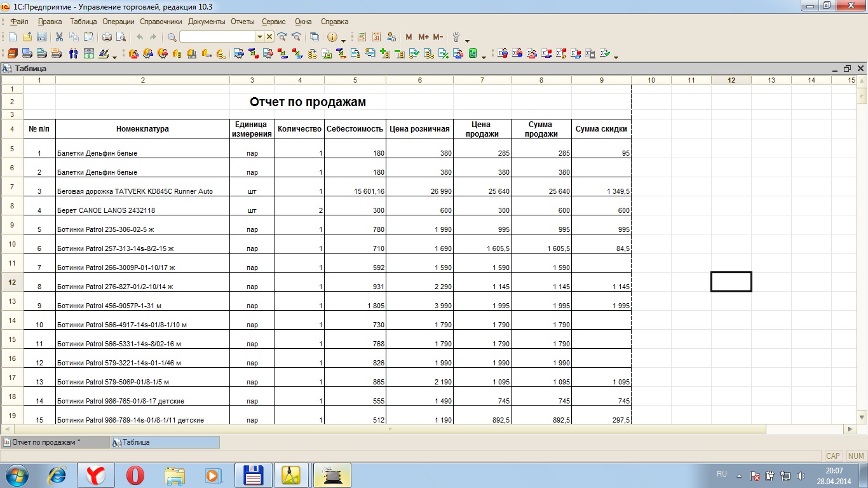Click the magnifier search icon

[172, 37]
